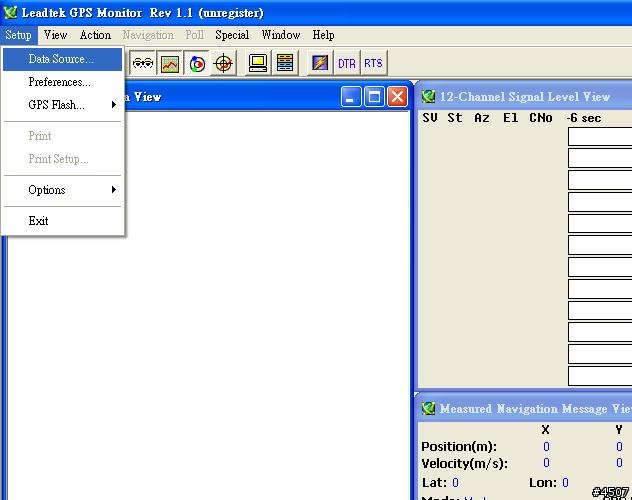
Task: Click the glasses view toolbar icon
Action: [143, 63]
